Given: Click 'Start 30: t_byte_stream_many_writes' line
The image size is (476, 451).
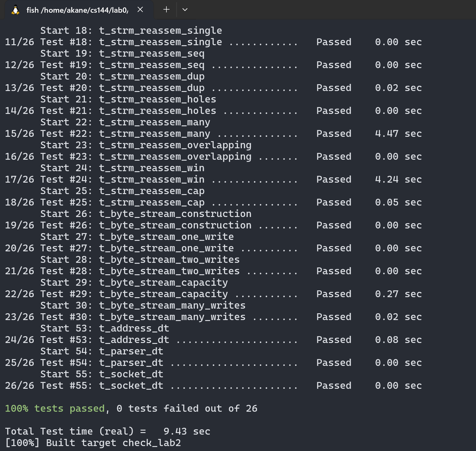Looking at the screenshot, I should point(143,306).
